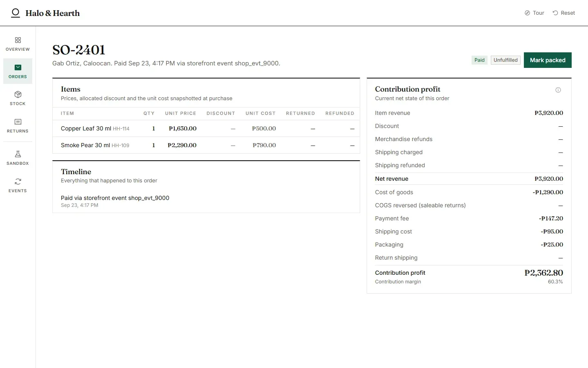Image resolution: width=588 pixels, height=368 pixels.
Task: Click the Returned column header
Action: [301, 113]
